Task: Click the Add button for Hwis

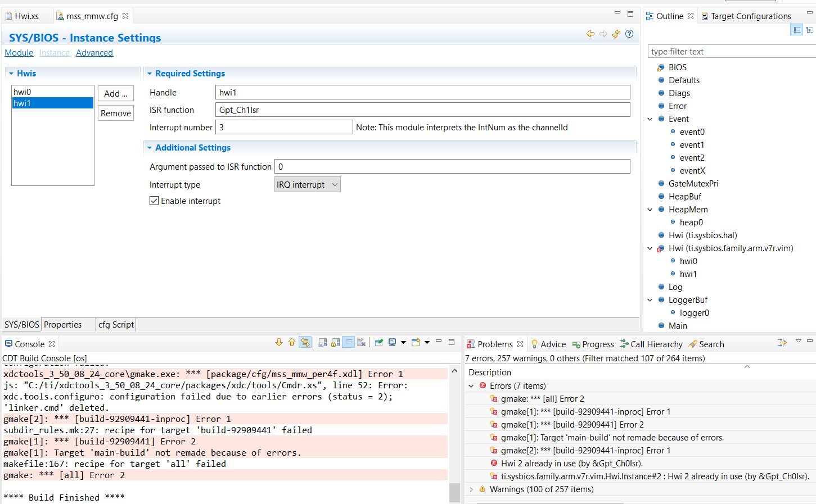Action: click(116, 94)
